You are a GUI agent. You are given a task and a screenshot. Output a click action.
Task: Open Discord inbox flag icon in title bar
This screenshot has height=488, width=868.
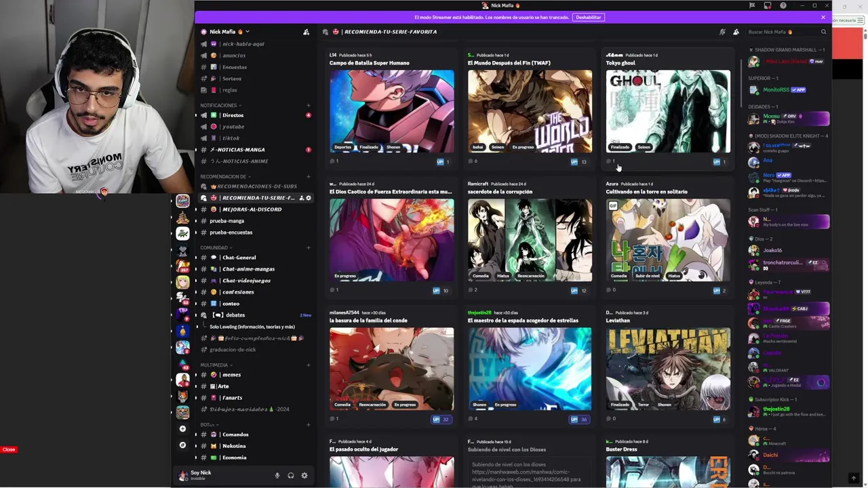coord(752,5)
